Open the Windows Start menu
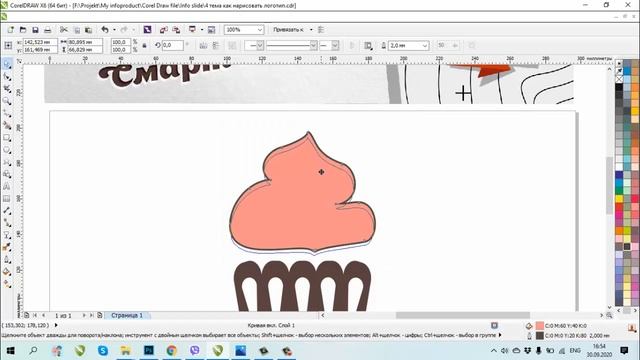640x360 pixels. click(11, 351)
